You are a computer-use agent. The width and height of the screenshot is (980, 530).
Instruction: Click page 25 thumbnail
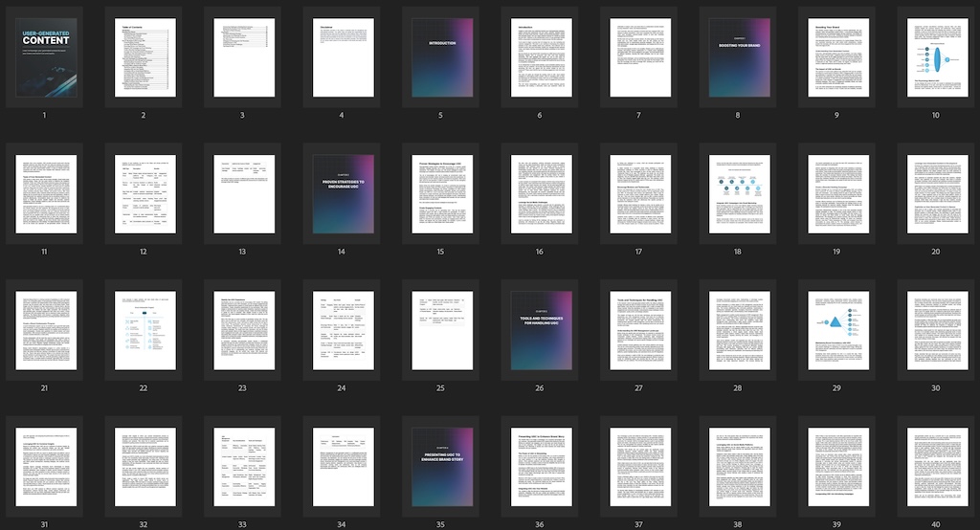[x=441, y=331]
